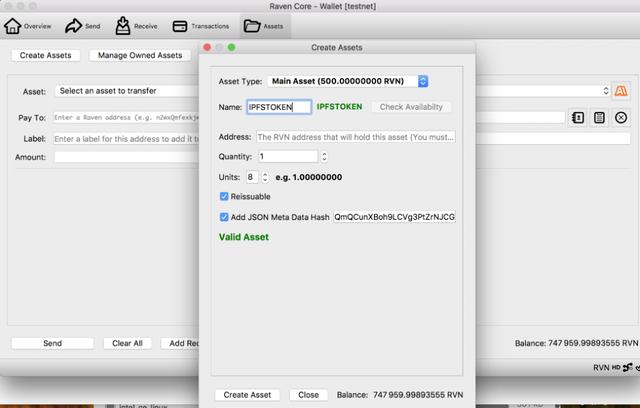Viewport: 640px width, 408px height.
Task: Click main window asset dropdown arrows
Action: point(606,91)
